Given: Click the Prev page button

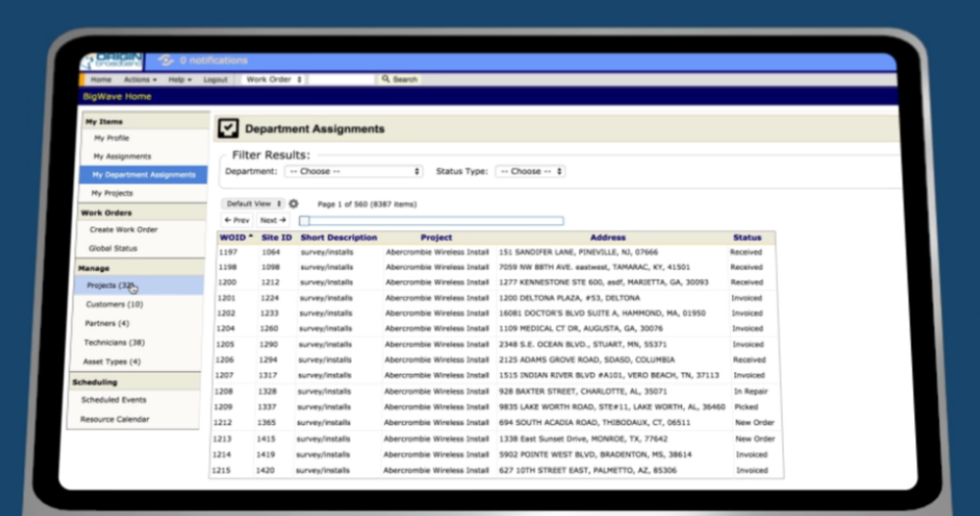Looking at the screenshot, I should pyautogui.click(x=237, y=220).
